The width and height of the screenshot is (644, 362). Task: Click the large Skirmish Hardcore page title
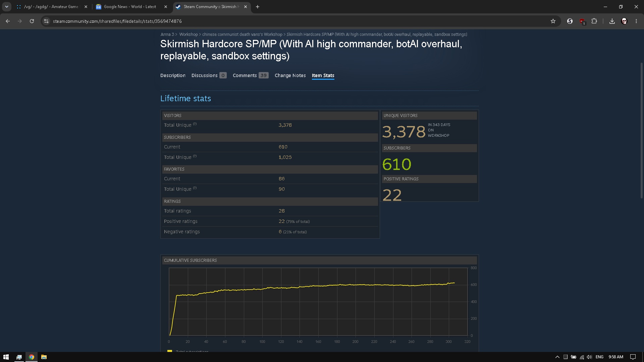[311, 50]
